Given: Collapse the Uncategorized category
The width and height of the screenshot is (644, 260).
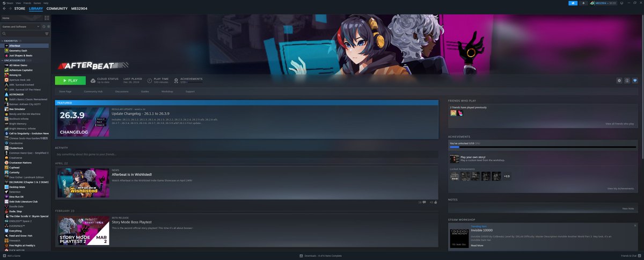Looking at the screenshot, I should tap(2, 60).
